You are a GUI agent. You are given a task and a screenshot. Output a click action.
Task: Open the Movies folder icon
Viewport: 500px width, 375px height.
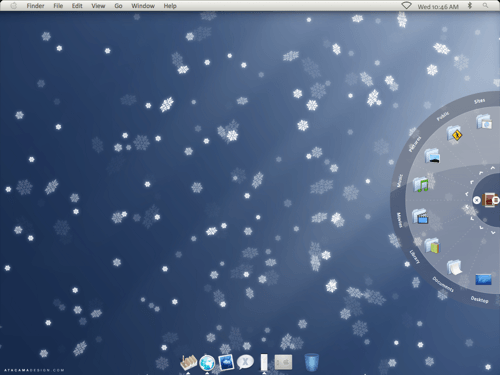tap(420, 216)
